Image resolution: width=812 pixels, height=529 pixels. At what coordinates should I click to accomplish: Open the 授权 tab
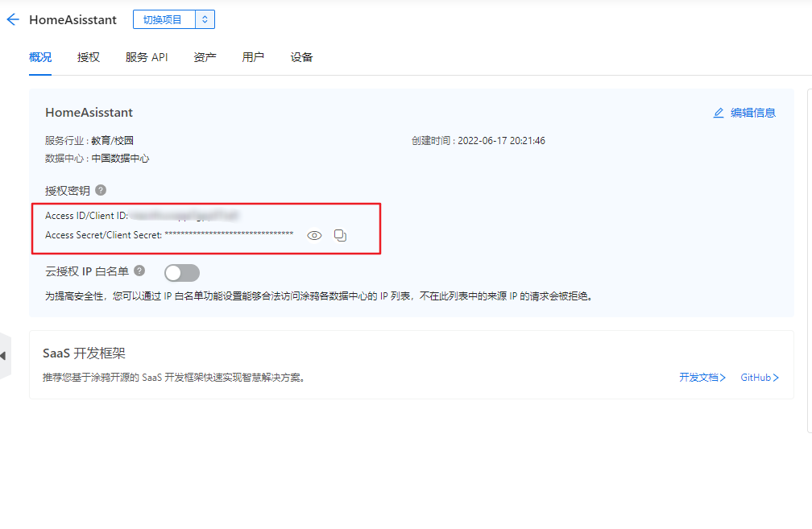[x=88, y=57]
